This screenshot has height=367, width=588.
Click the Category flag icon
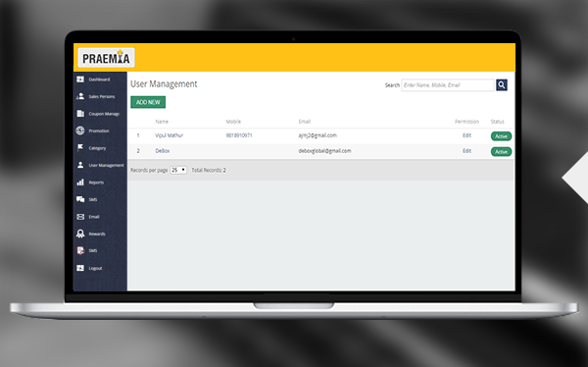click(x=80, y=147)
